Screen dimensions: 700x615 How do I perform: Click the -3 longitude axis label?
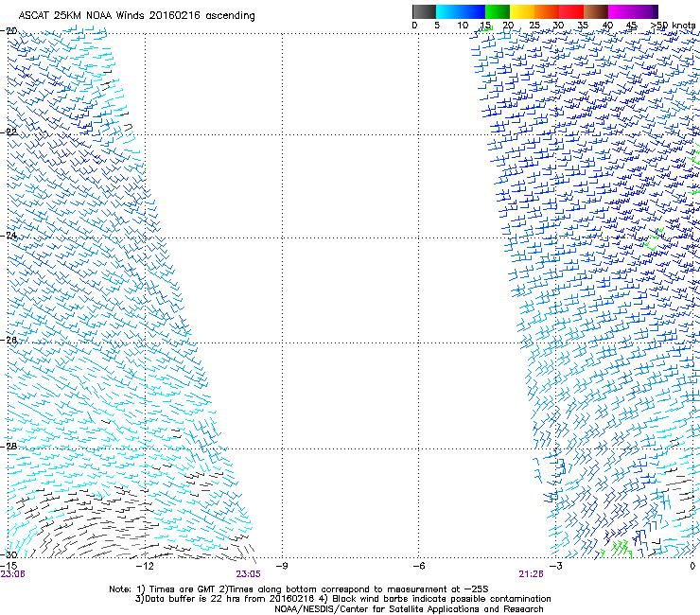click(555, 566)
